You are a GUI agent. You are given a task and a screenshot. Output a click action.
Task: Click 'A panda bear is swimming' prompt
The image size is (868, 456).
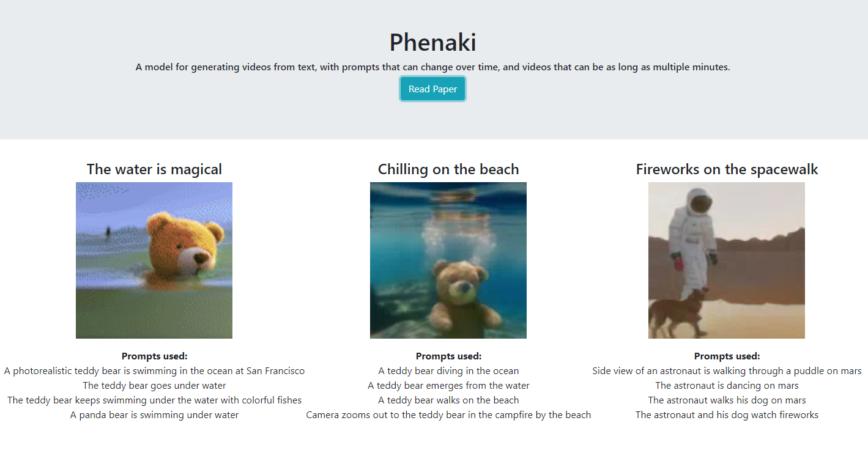click(x=154, y=415)
